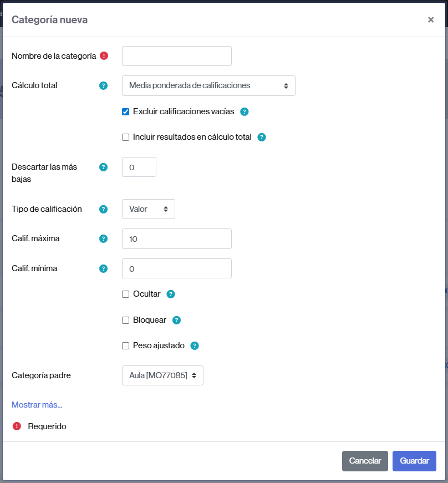
Task: Click the Nombre de la categoría field
Action: point(177,56)
